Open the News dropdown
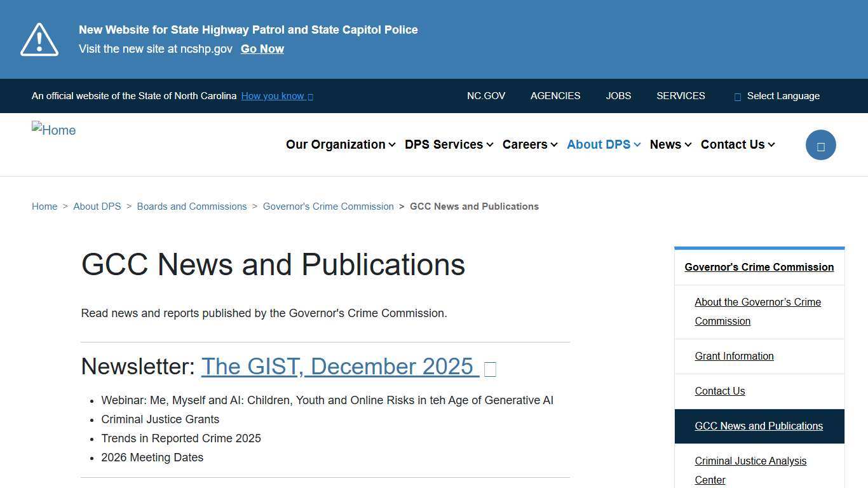 (x=665, y=144)
